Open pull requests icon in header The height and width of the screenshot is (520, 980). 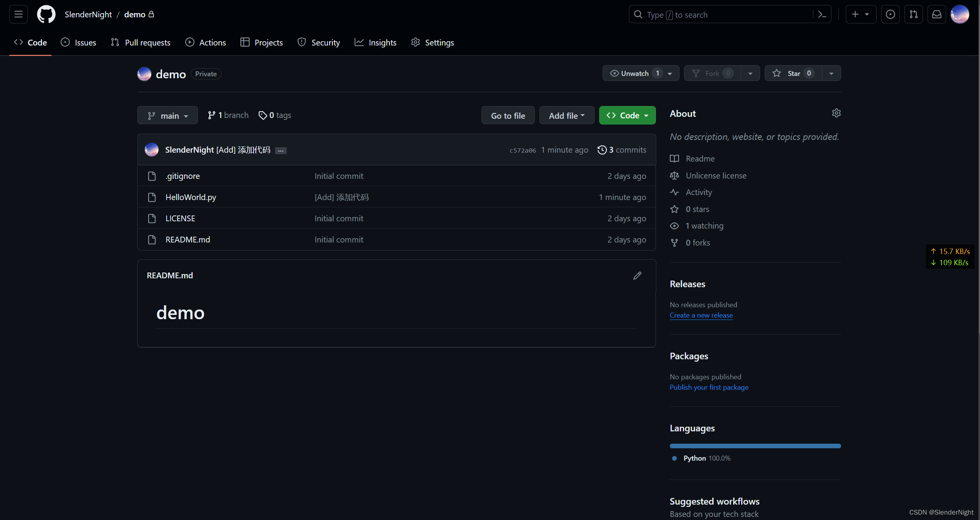click(913, 15)
